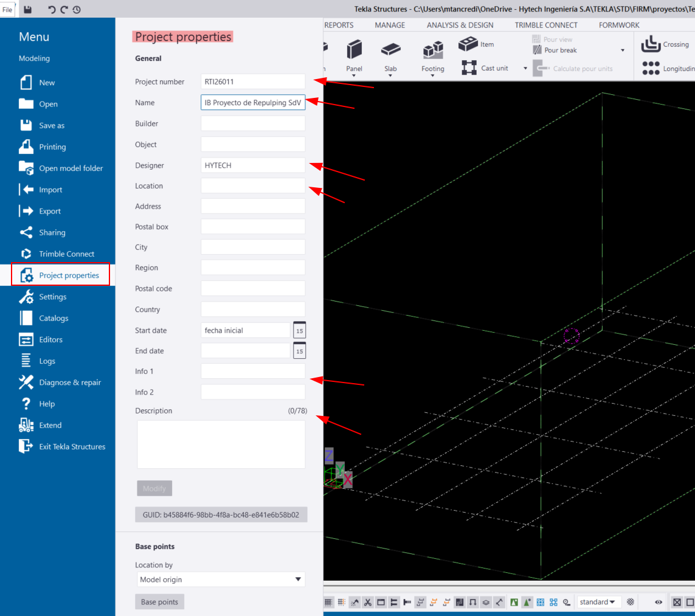The image size is (695, 616).
Task: Open undo history clock icon
Action: (76, 10)
